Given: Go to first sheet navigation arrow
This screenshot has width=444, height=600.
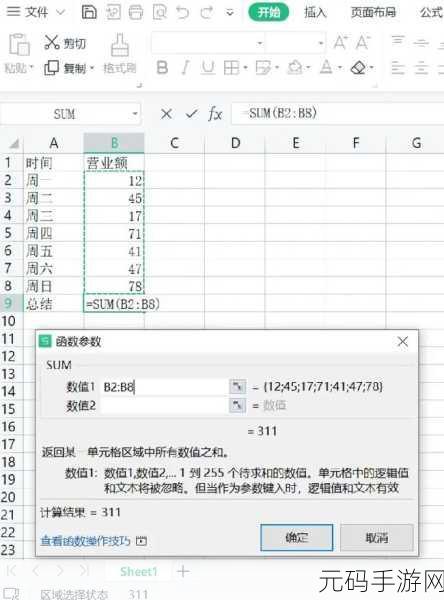Looking at the screenshot, I should pyautogui.click(x=11, y=571).
